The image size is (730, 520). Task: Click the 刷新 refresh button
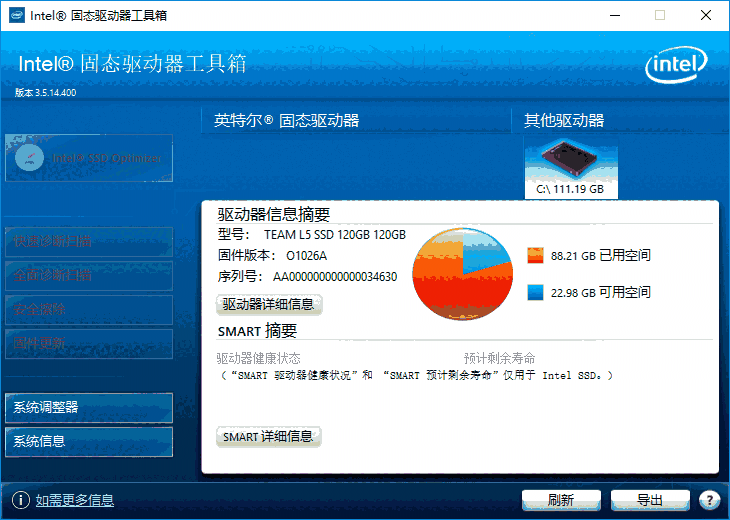[561, 500]
